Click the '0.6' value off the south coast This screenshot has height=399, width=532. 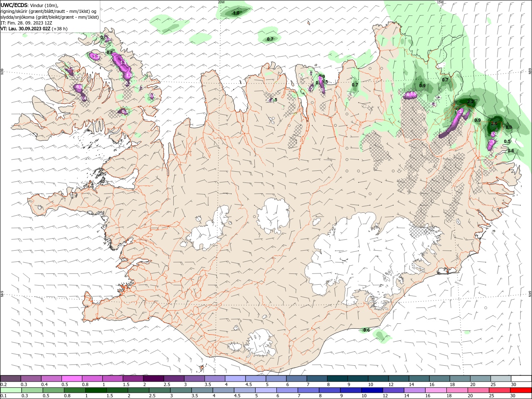367,330
